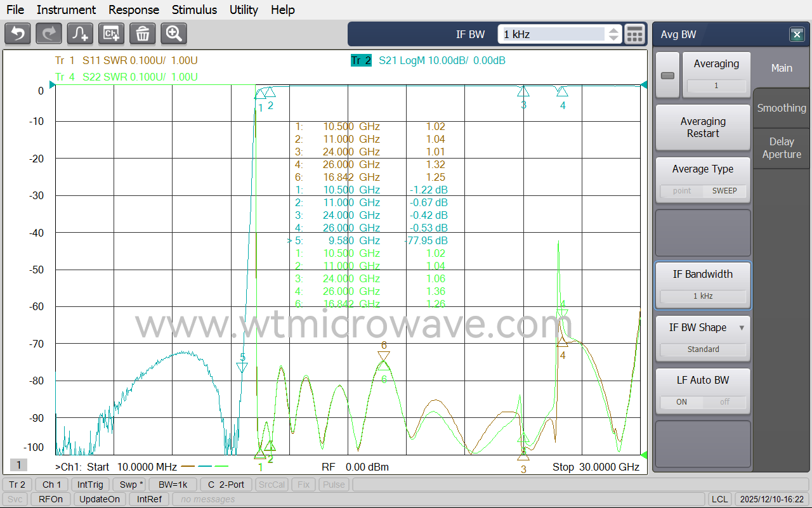This screenshot has width=812, height=508.
Task: Open the Stimulus menu
Action: tap(194, 10)
